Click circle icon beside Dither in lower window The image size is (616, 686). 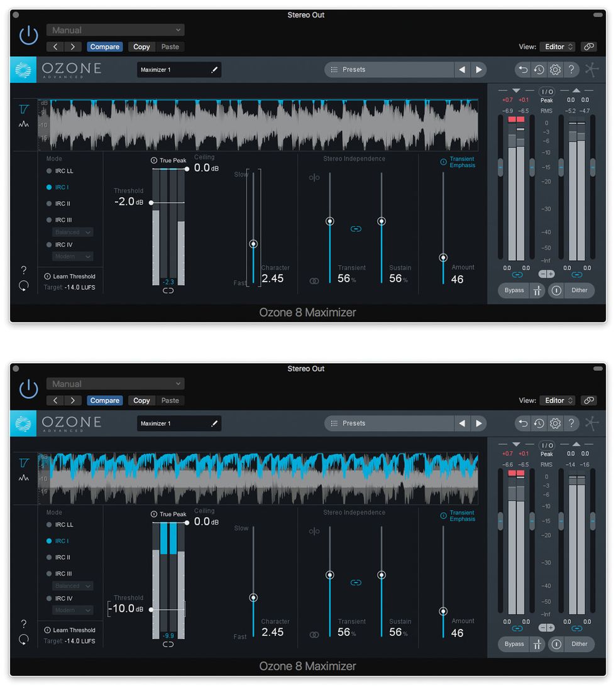click(556, 644)
